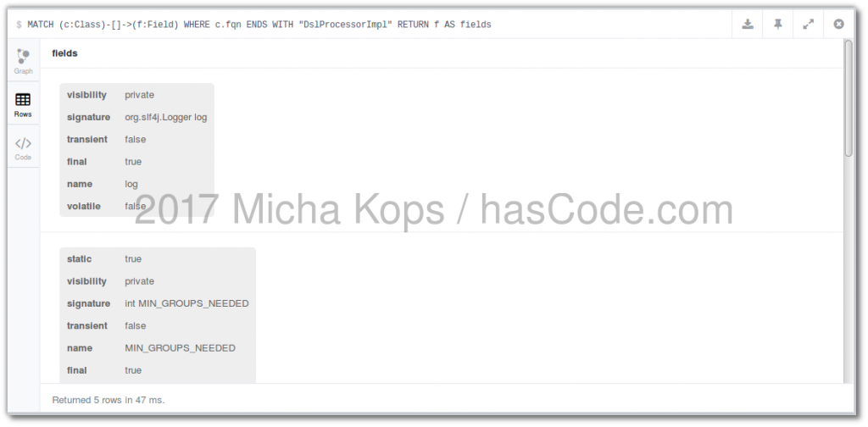868x427 pixels.
Task: Select the "log" name value in first record
Action: (131, 184)
